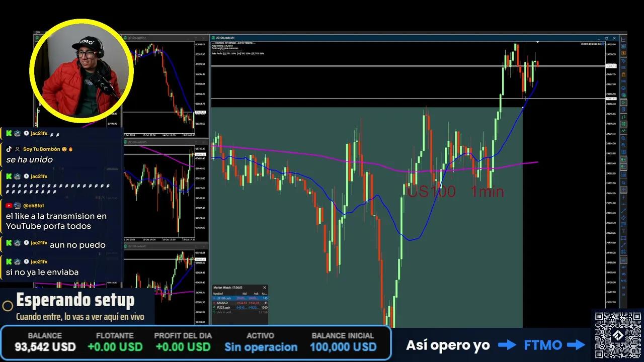Select the line chart type icon
The width and height of the screenshot is (644, 362).
(x=624, y=130)
